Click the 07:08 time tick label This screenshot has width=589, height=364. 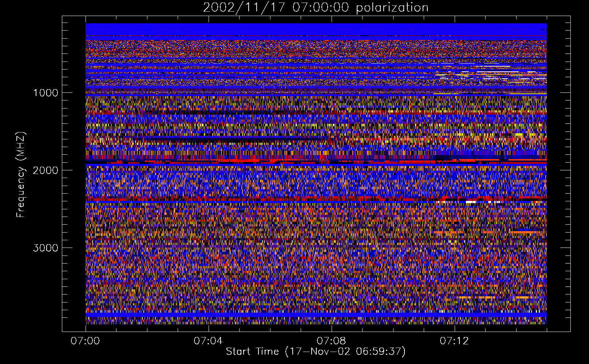(x=331, y=341)
